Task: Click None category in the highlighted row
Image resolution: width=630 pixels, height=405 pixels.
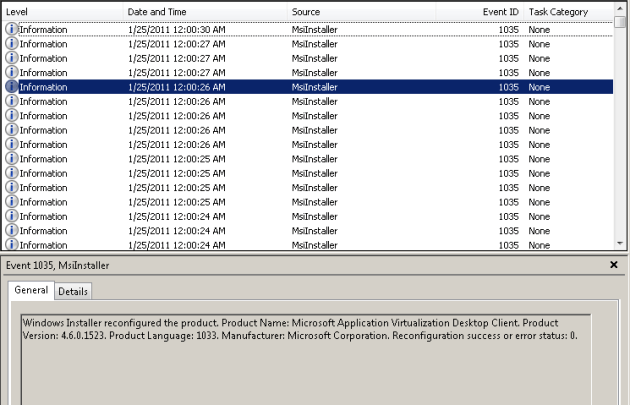Action: [539, 87]
